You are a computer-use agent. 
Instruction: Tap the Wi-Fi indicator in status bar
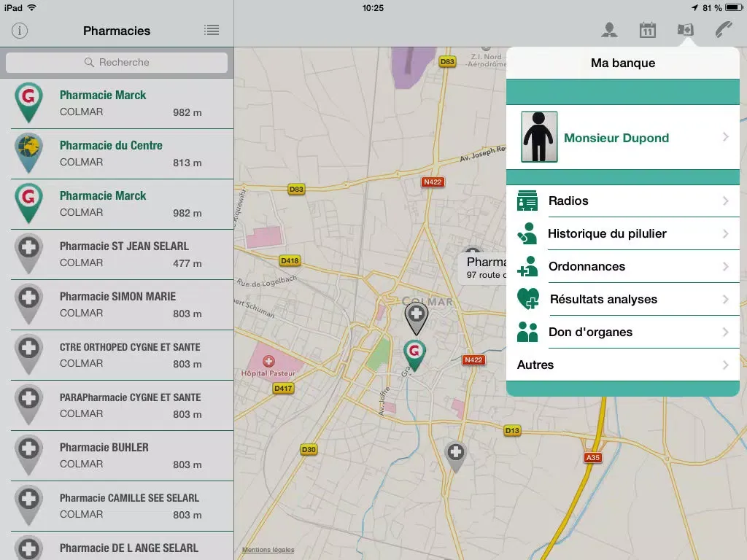[x=32, y=7]
